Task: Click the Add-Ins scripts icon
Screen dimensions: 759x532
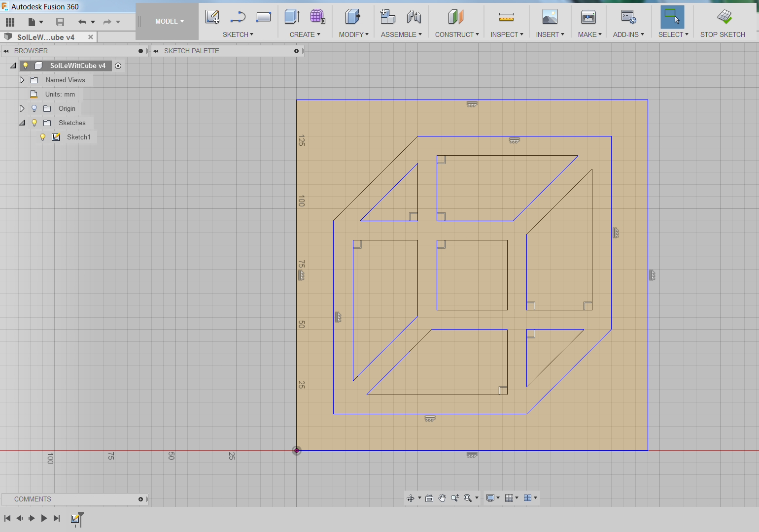Action: pyautogui.click(x=628, y=17)
